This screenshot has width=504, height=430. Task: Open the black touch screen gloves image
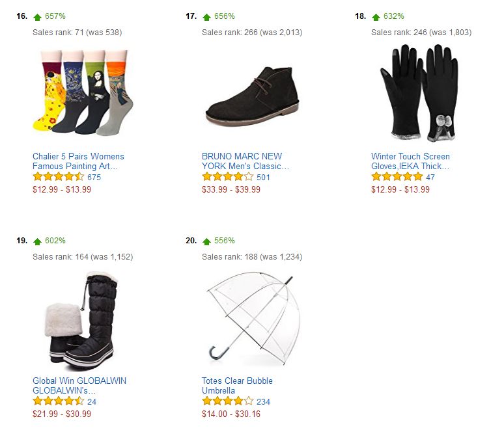[419, 94]
